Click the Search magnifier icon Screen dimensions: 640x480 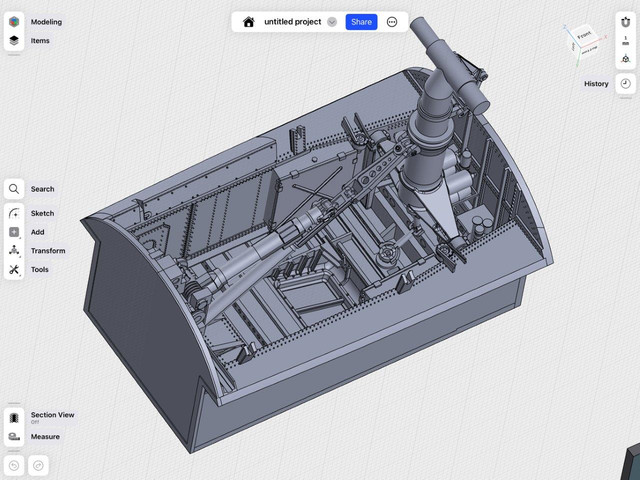coord(14,189)
